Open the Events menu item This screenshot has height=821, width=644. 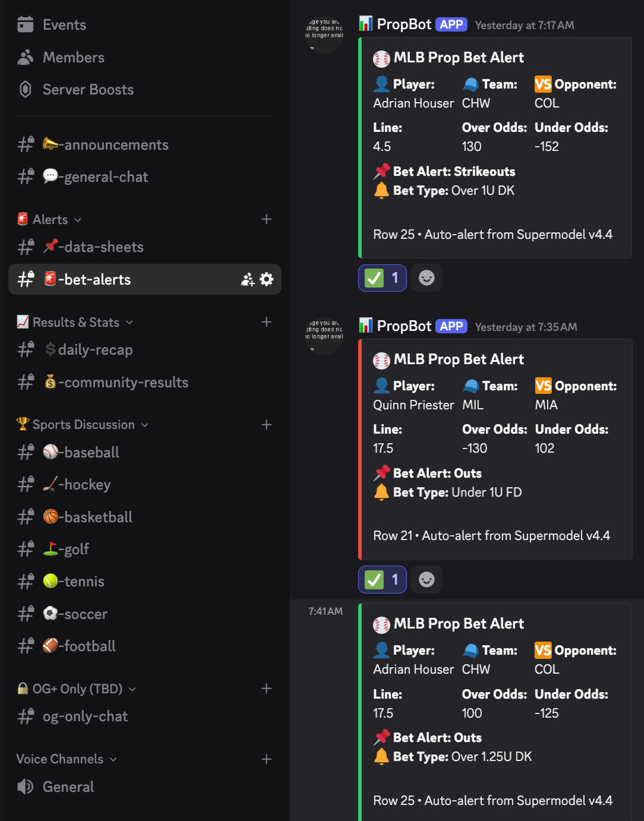64,25
